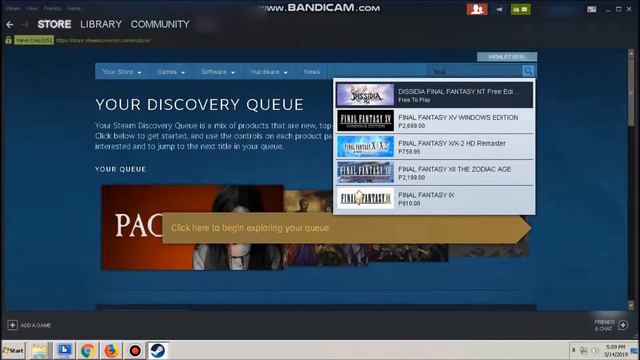The width and height of the screenshot is (640, 360).
Task: Click here to begin exploring your queue
Action: click(x=347, y=228)
